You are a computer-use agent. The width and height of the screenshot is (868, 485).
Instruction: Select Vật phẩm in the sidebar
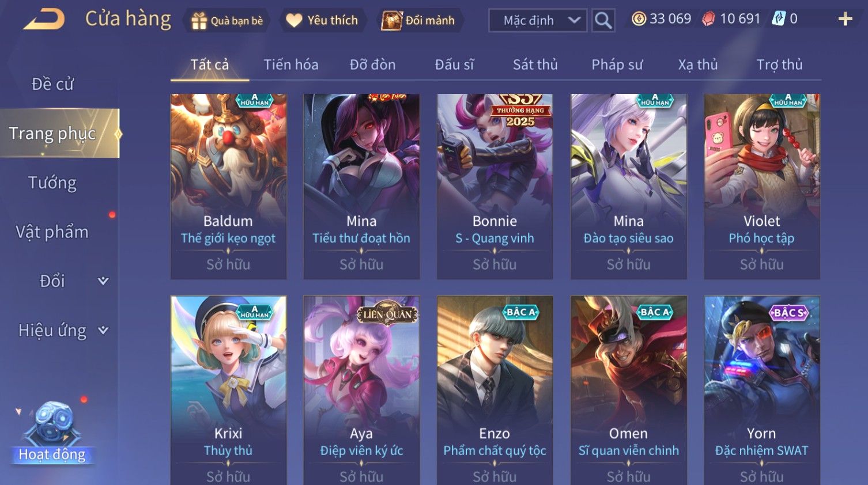click(x=52, y=232)
